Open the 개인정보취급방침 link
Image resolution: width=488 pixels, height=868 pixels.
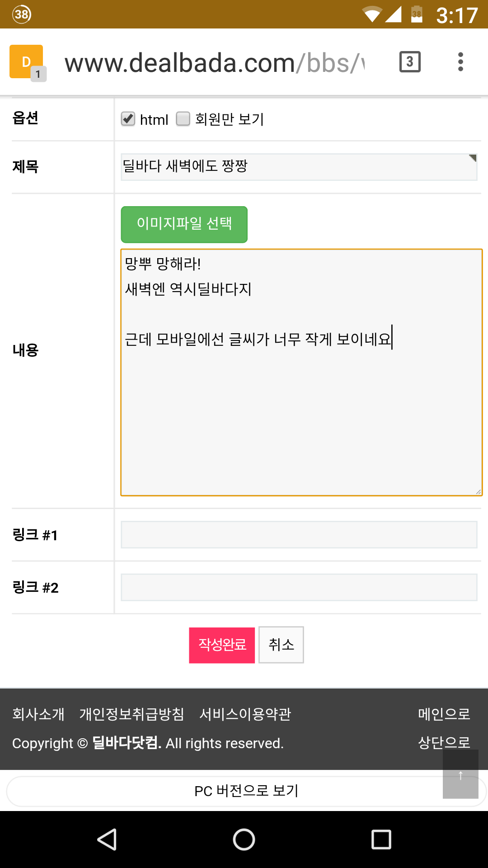coord(131,714)
